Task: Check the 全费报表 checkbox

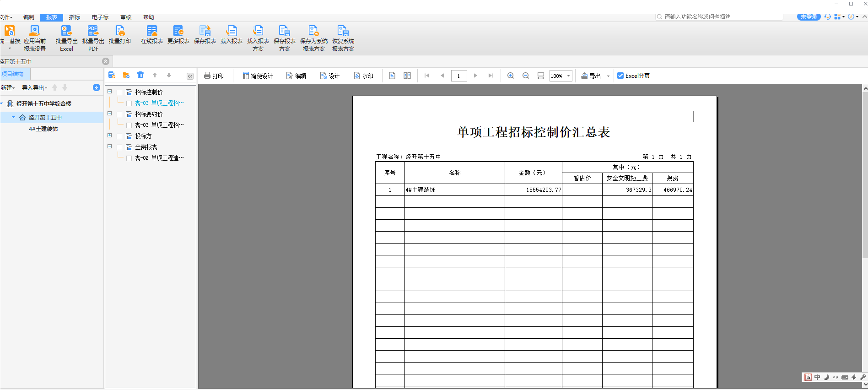Action: coord(119,147)
